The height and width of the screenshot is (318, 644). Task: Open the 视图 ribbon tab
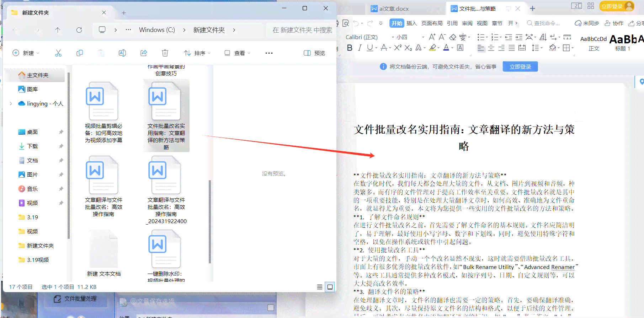[x=482, y=23]
